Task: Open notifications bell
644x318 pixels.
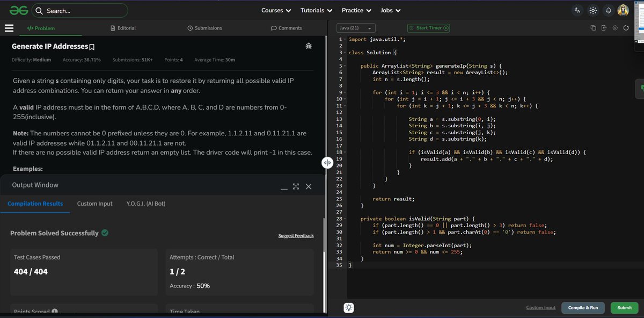Action: pyautogui.click(x=609, y=10)
